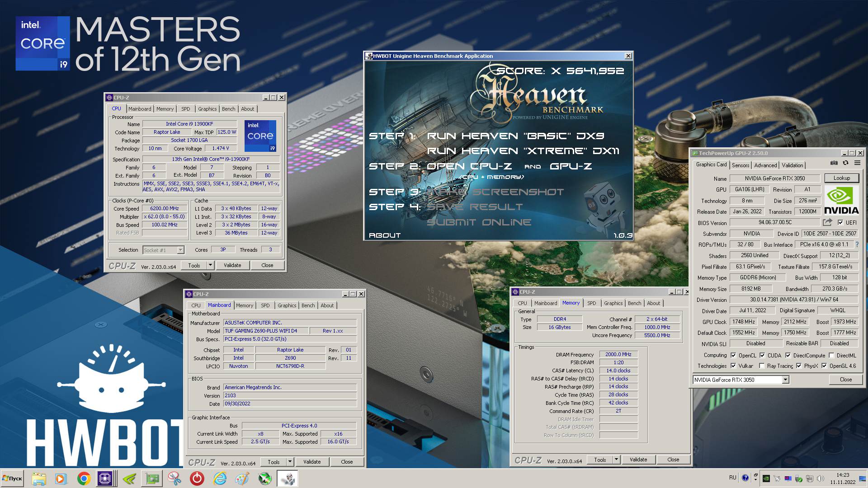Open the Validation tab in GPU-Z
This screenshot has width=868, height=488.
(793, 165)
